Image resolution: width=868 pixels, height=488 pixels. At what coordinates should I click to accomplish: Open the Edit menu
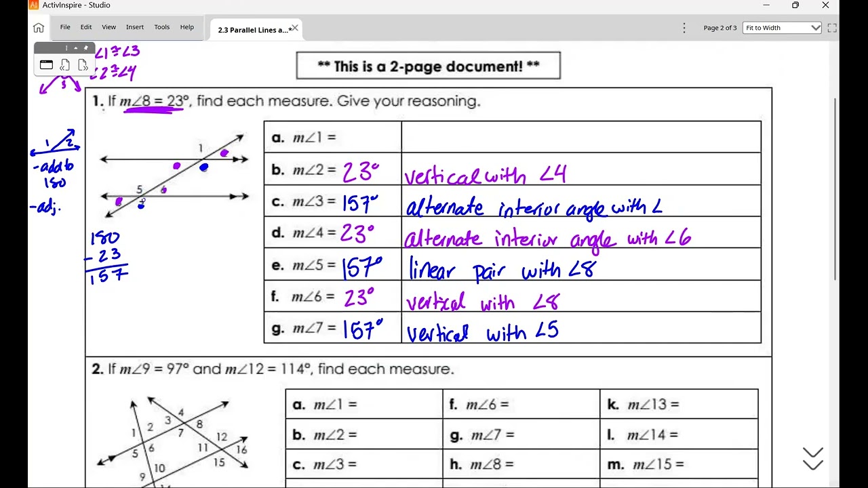pyautogui.click(x=86, y=27)
